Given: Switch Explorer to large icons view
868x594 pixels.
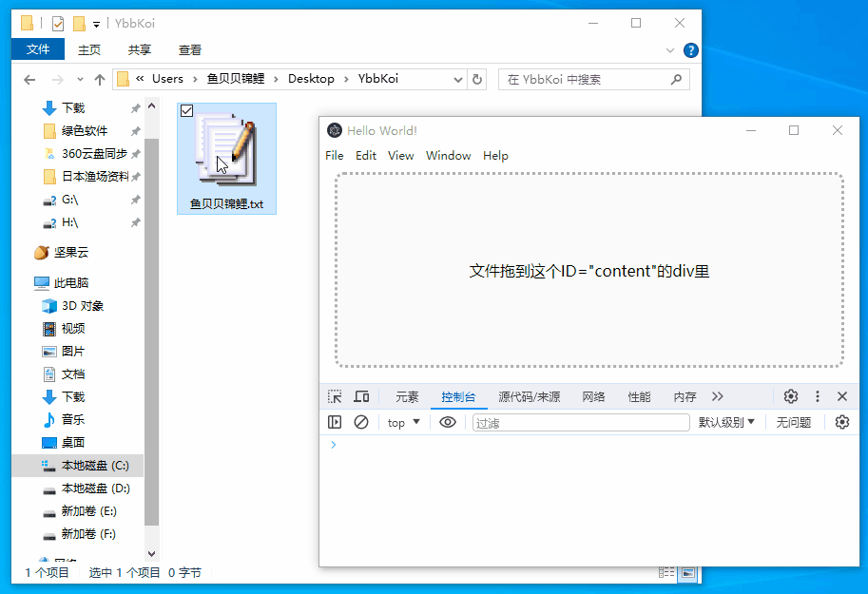Looking at the screenshot, I should click(688, 572).
